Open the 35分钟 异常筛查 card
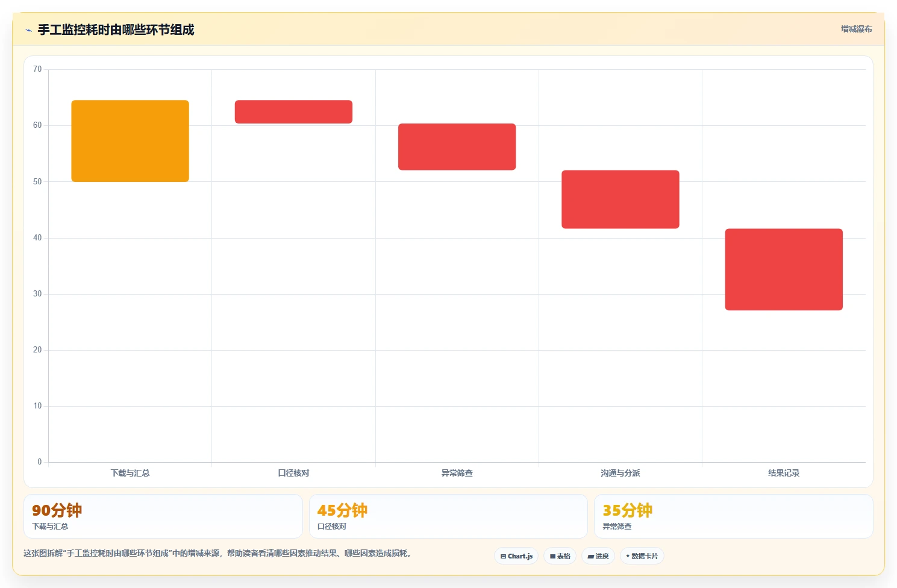Screen dimensions: 897x588 pyautogui.click(x=734, y=516)
